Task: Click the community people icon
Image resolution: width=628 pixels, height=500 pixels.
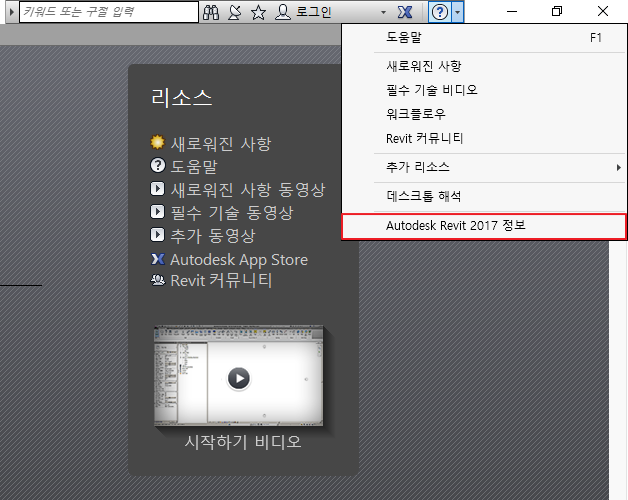Action: (158, 280)
